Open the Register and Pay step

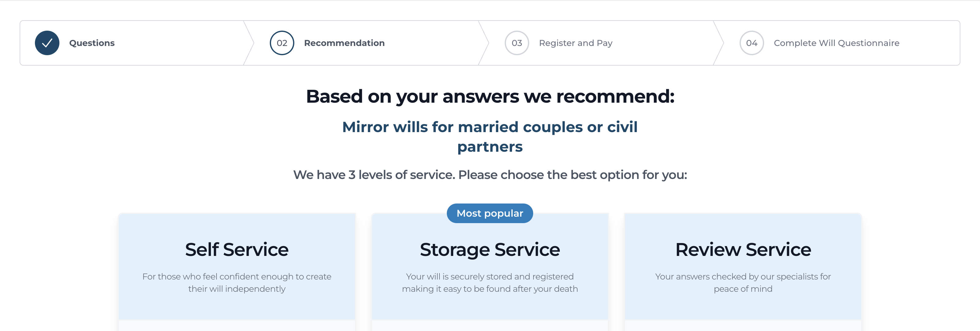(x=576, y=43)
